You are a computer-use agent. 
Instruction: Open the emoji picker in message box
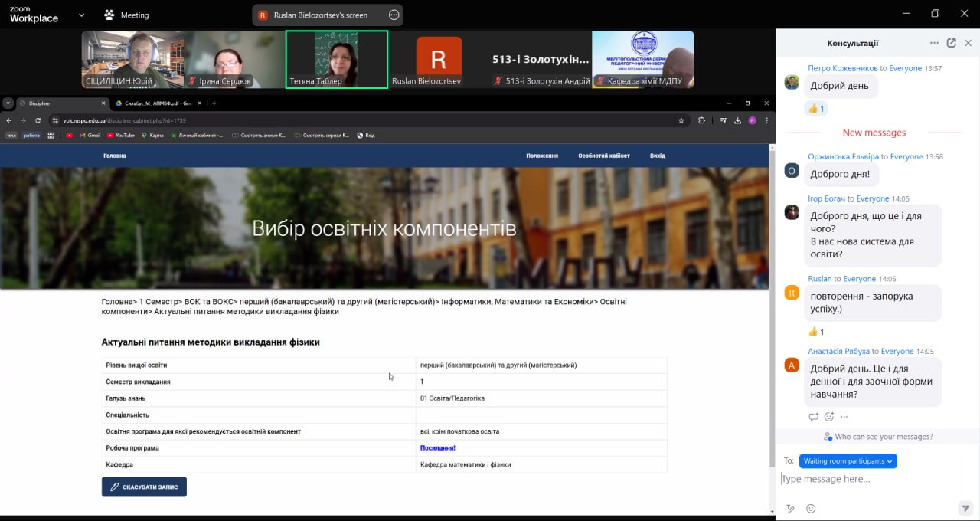pos(811,509)
